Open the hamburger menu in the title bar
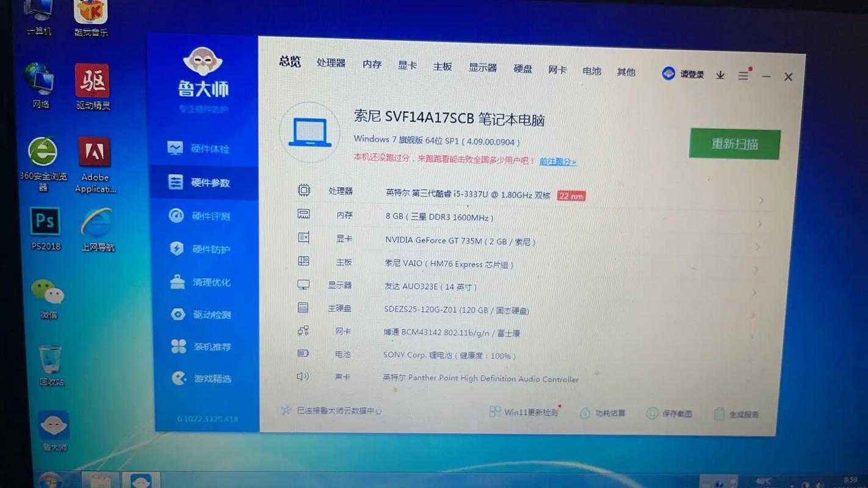The height and width of the screenshot is (488, 868). [743, 75]
